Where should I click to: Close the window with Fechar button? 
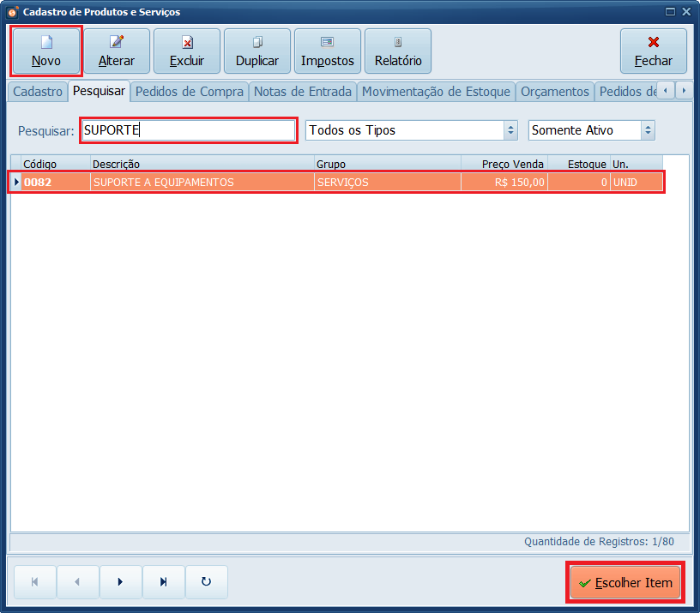click(653, 51)
